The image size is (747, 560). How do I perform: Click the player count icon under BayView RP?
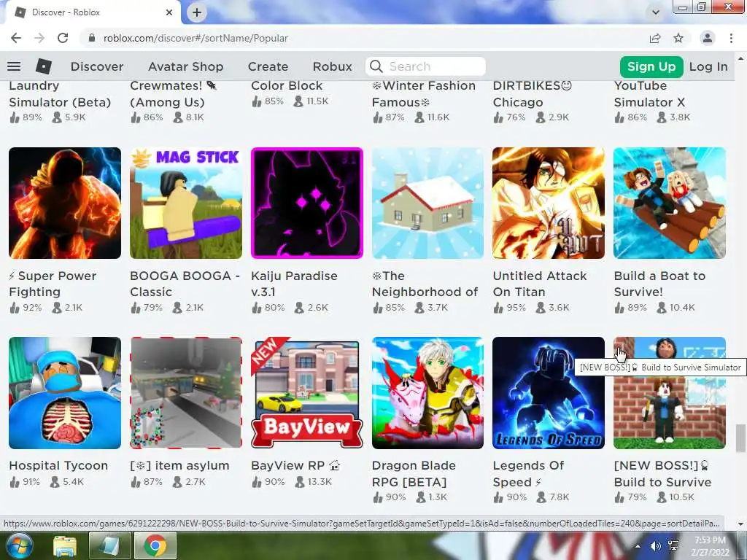point(299,482)
